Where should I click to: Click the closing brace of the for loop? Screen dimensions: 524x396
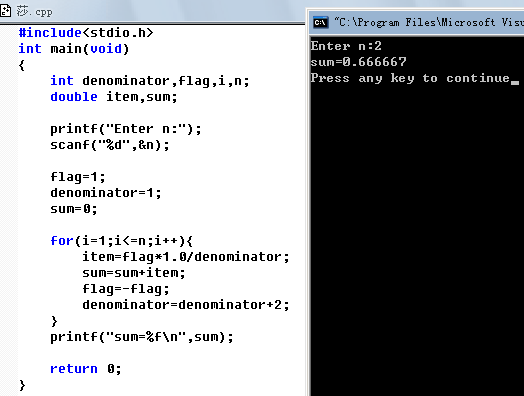point(54,321)
